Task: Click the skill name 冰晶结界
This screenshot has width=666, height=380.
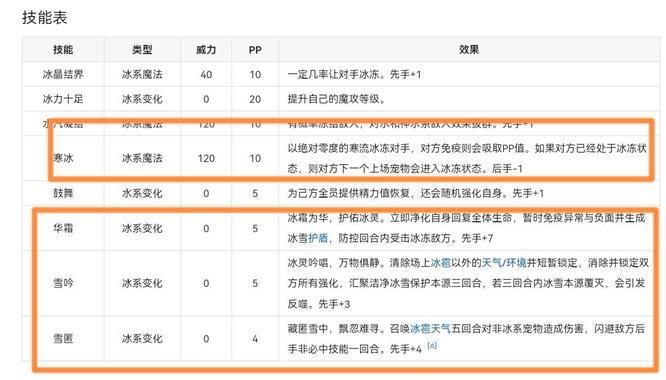Action: (63, 74)
